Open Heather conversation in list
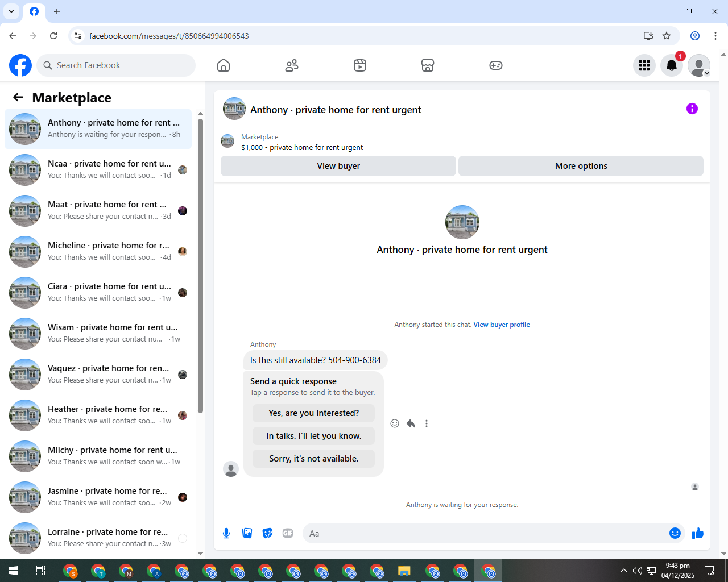The width and height of the screenshot is (728, 582). [x=98, y=415]
